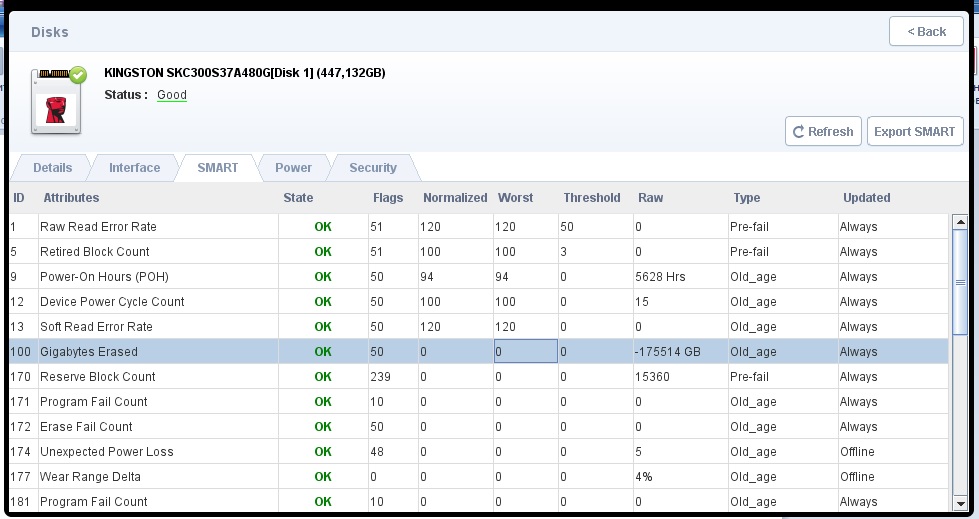This screenshot has height=519, width=979.
Task: Open the Security tab
Action: [373, 167]
